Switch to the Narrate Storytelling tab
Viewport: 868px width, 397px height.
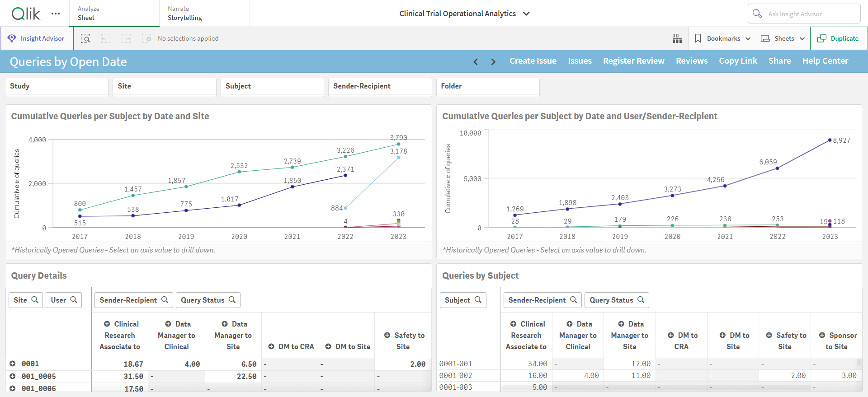click(185, 13)
